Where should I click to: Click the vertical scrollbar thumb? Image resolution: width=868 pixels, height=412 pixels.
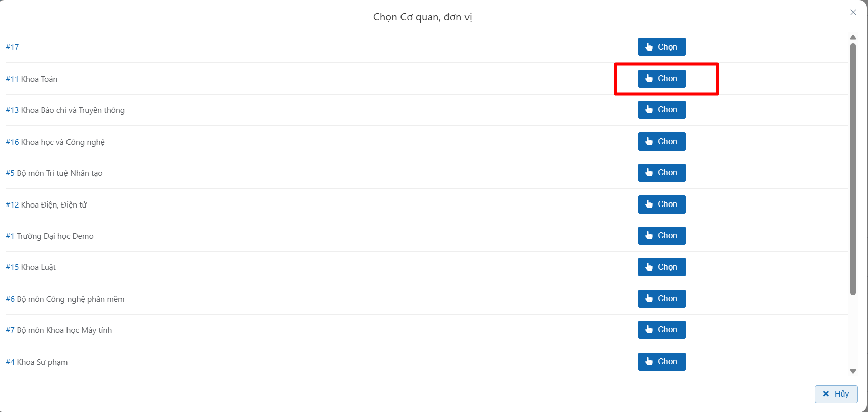(x=853, y=169)
